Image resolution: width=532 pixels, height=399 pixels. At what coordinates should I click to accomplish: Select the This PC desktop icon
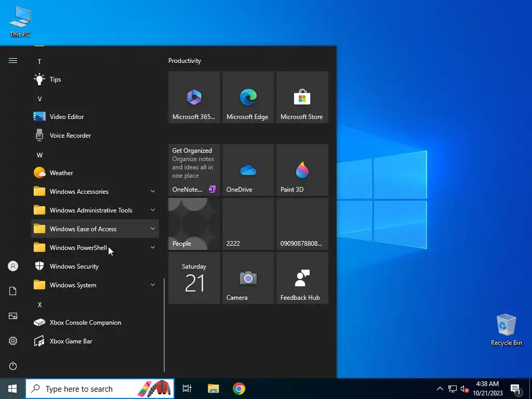pyautogui.click(x=20, y=22)
